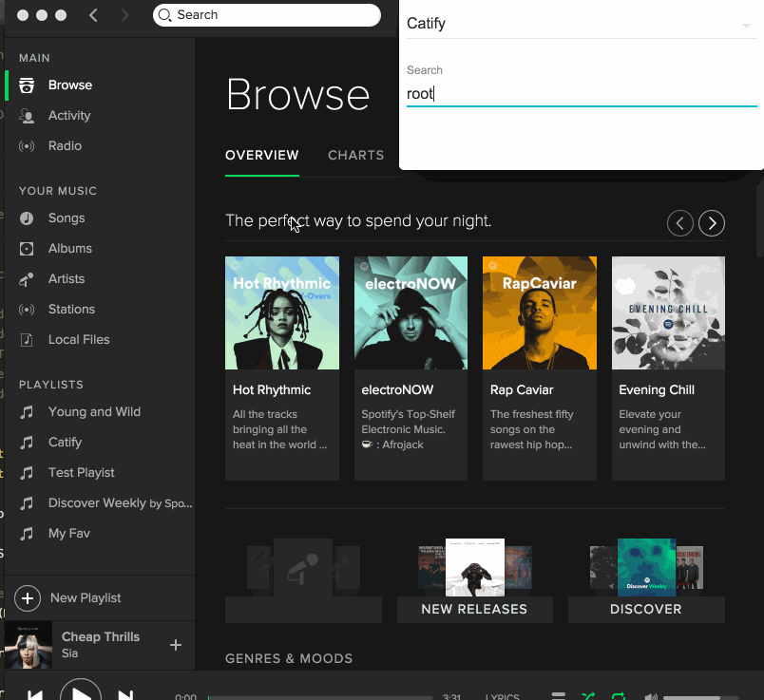This screenshot has height=700, width=764.
Task: Click the Rap Caviar playlist title
Action: [522, 389]
